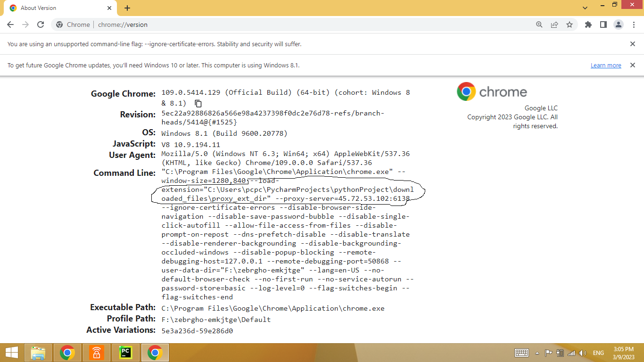Open the network signal tray icon
The width and height of the screenshot is (644, 362).
(571, 353)
